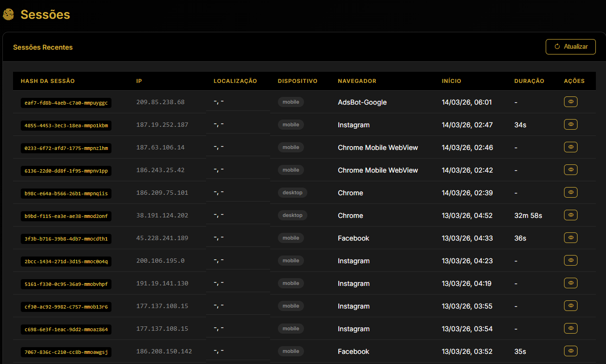Click eye icon for session 5161-f330-0c95-36a9-mmobvhpf
606x364 pixels.
(x=570, y=283)
